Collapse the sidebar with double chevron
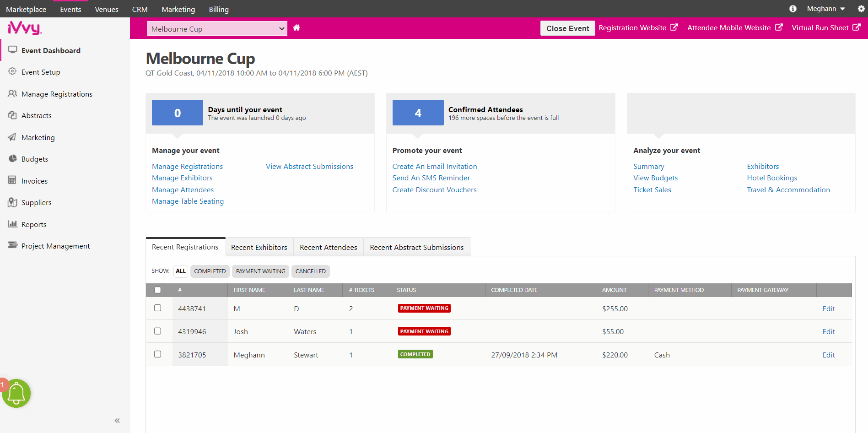Viewport: 868px width, 433px height. [x=117, y=421]
